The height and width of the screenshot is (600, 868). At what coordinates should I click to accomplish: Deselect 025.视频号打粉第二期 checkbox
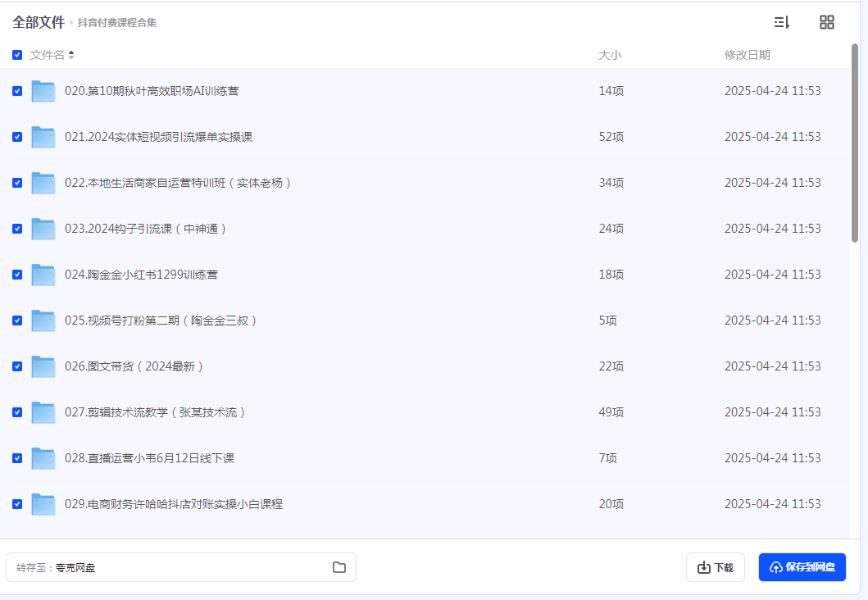(17, 320)
